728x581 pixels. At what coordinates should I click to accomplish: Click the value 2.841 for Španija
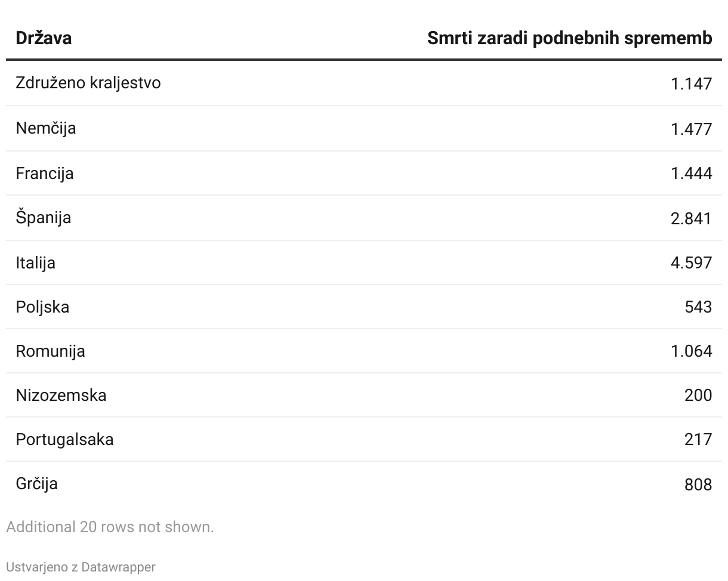coord(691,218)
